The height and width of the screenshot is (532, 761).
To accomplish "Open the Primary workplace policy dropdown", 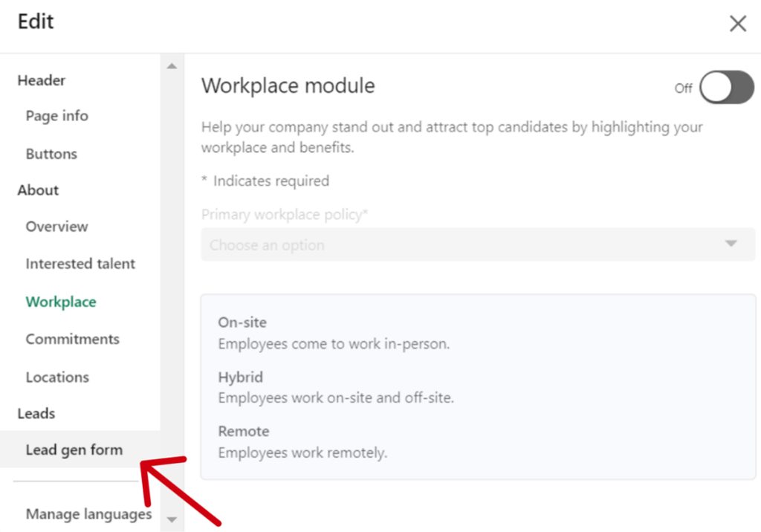I will [477, 244].
